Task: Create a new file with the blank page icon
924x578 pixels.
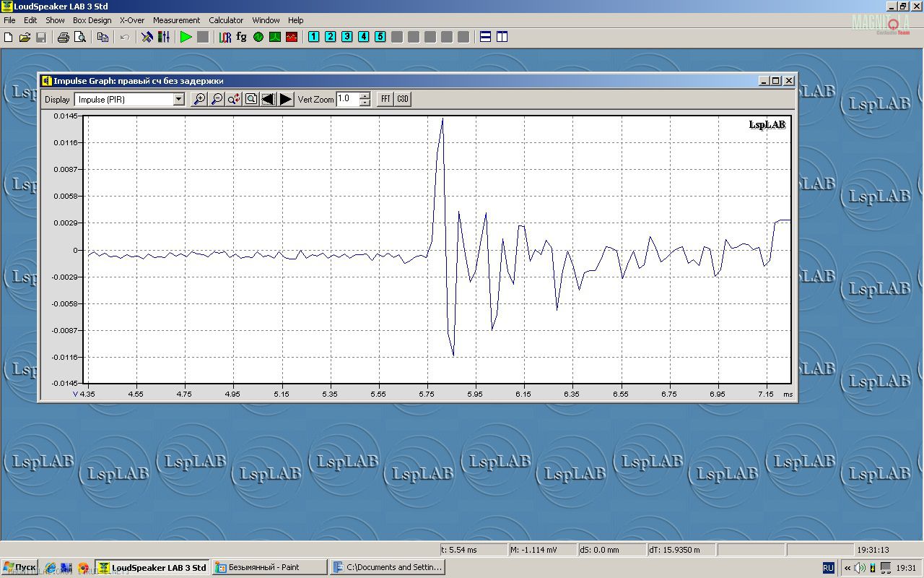Action: 9,37
